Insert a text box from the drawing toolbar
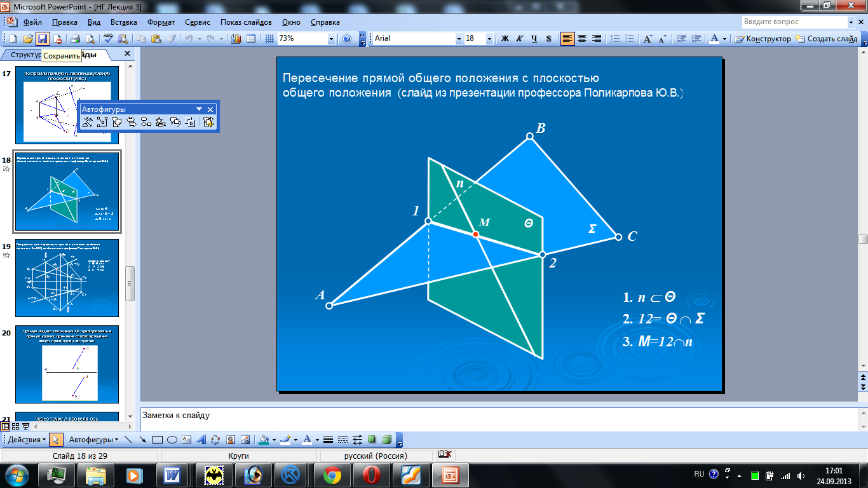The width and height of the screenshot is (868, 488). (186, 440)
